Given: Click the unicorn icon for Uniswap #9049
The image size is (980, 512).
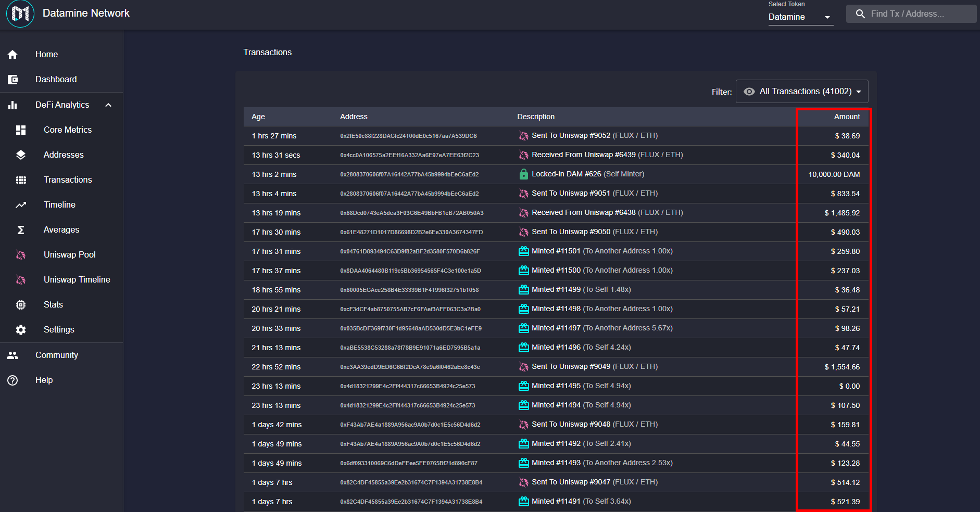Looking at the screenshot, I should coord(523,367).
